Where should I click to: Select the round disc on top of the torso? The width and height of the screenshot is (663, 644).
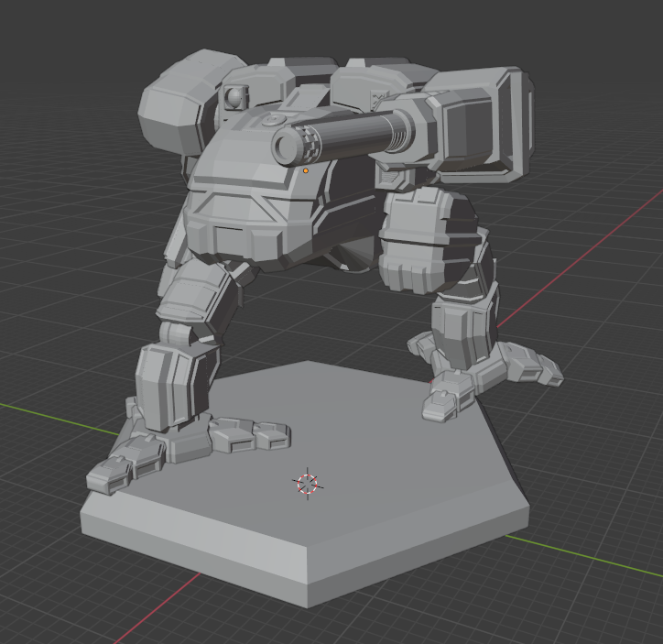tap(275, 120)
